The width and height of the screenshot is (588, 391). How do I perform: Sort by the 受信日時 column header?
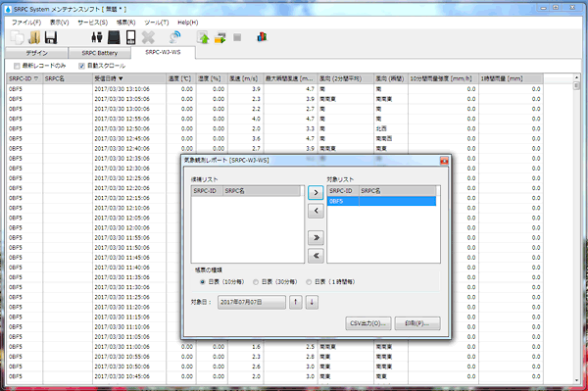pyautogui.click(x=129, y=78)
